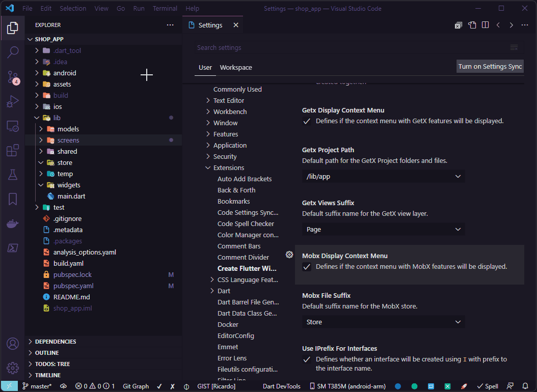
Task: Switch to Workspace settings tab
Action: 236,67
